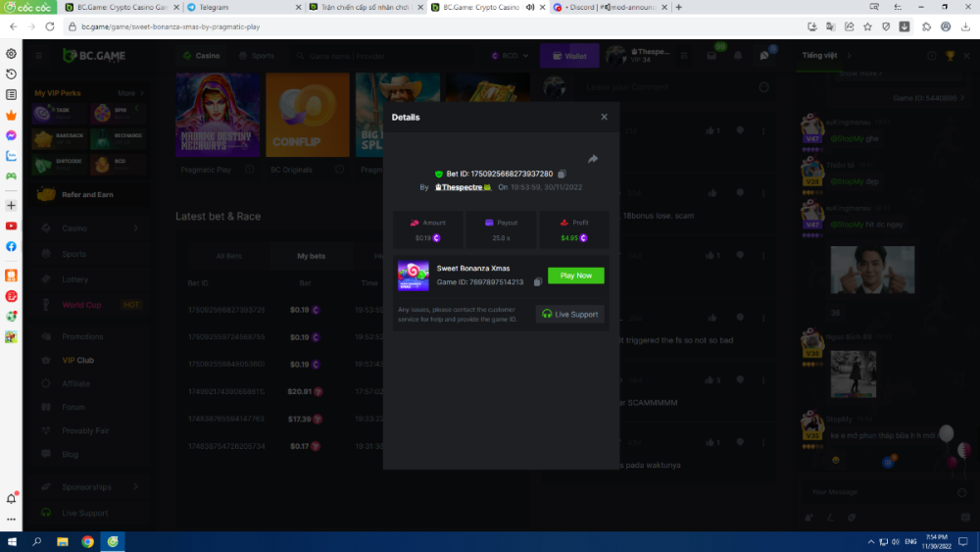The width and height of the screenshot is (980, 552).
Task: Open Facebook shortcut in browser sidebar
Action: point(11,246)
